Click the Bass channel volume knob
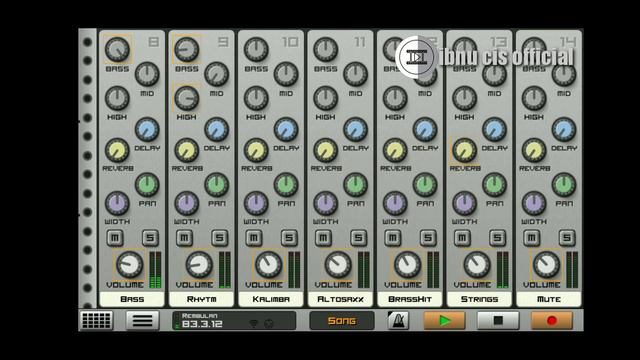640x360 pixels. pyautogui.click(x=130, y=264)
